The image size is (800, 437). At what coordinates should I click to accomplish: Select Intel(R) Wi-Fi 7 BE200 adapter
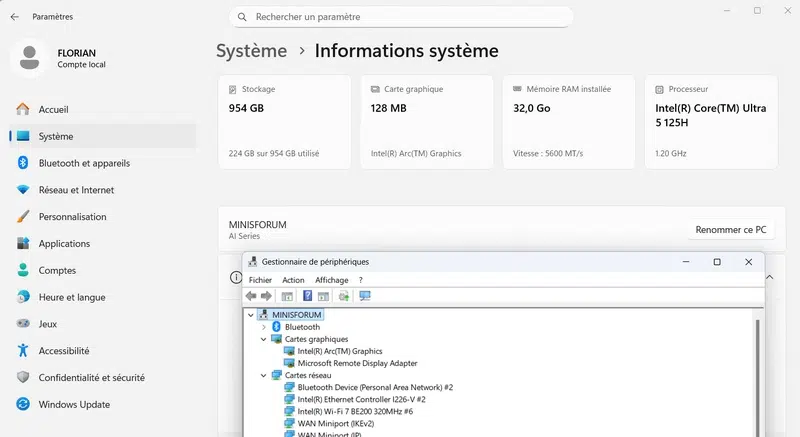pos(355,411)
